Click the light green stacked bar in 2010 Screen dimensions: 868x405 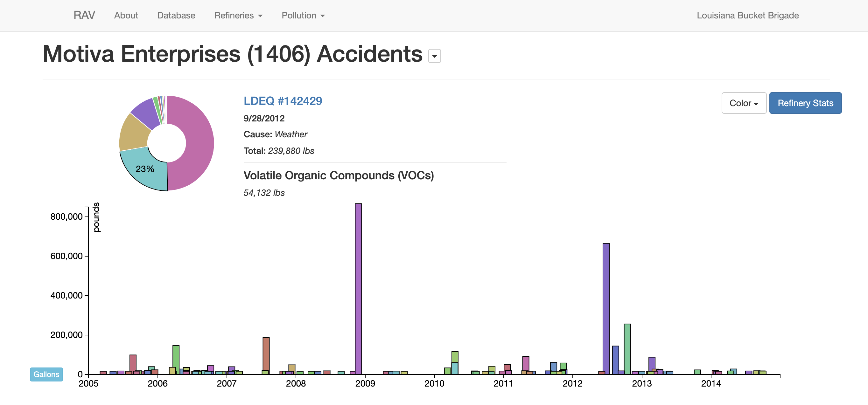455,357
